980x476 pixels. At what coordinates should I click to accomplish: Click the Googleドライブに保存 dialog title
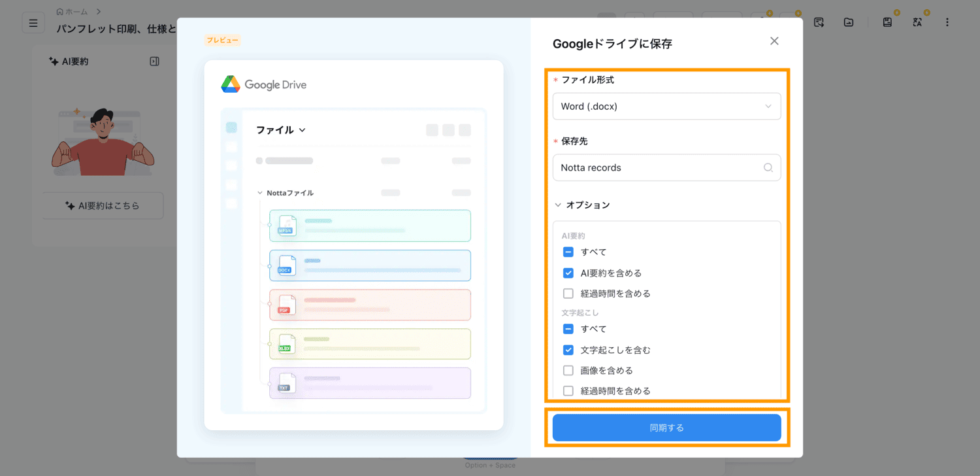tap(612, 44)
